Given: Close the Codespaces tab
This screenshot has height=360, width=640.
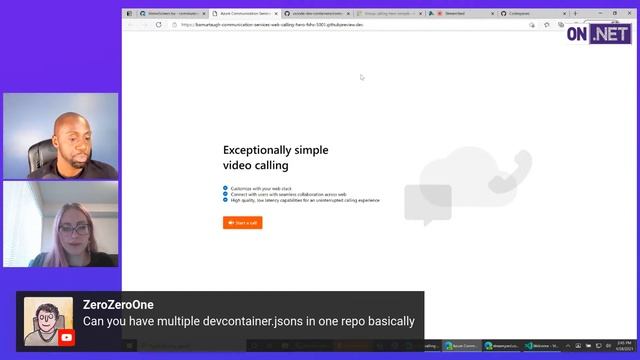Looking at the screenshot, I should point(564,13).
